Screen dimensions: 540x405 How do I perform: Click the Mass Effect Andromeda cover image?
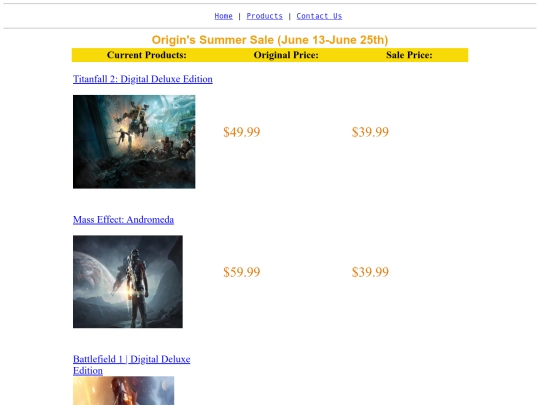(x=128, y=281)
